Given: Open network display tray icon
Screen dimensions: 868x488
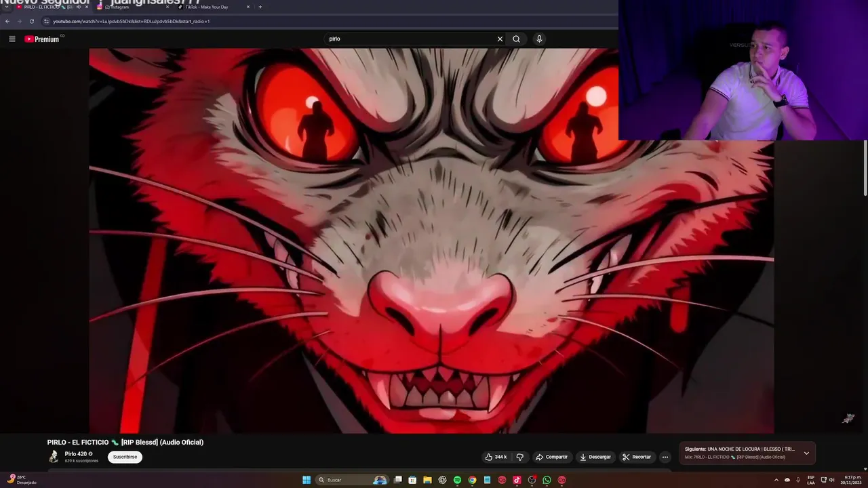Looking at the screenshot, I should click(824, 480).
